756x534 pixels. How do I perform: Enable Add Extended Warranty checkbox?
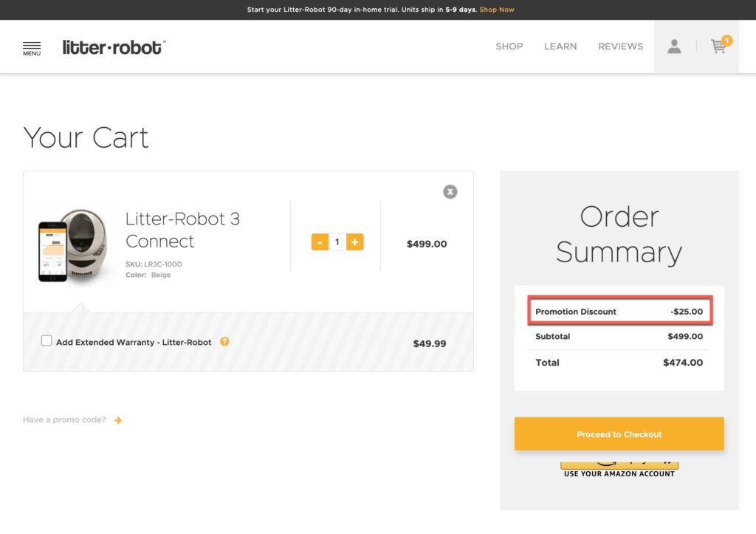point(47,340)
